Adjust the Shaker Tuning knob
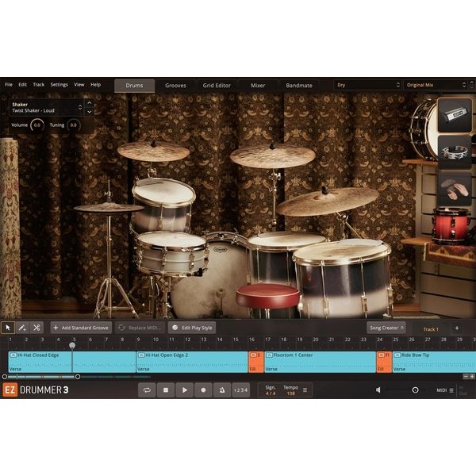 click(x=73, y=125)
